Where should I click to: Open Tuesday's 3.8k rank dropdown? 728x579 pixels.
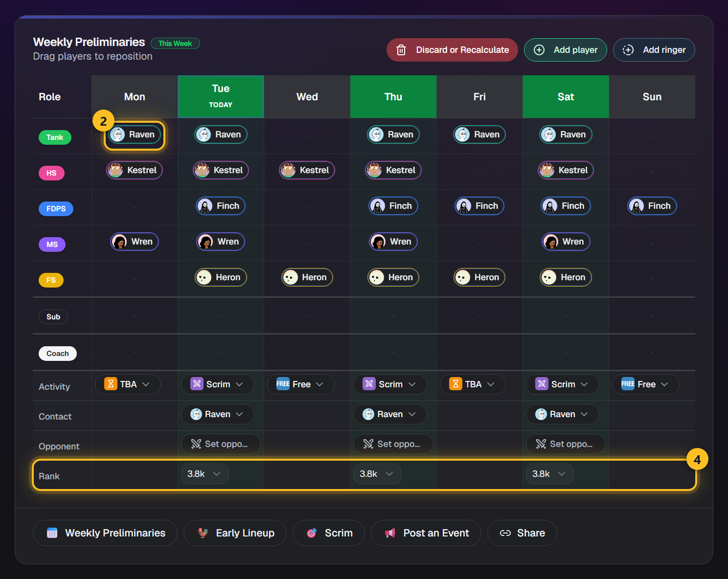tap(205, 474)
